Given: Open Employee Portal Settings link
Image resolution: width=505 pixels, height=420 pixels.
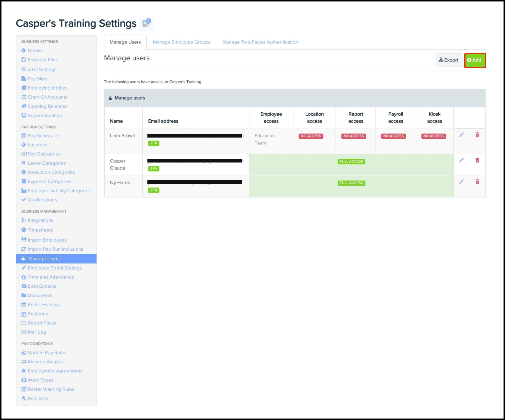Looking at the screenshot, I should coord(55,268).
